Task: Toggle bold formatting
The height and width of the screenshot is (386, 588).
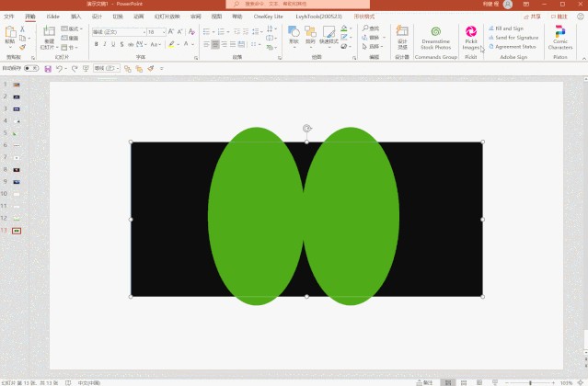Action: (96, 43)
